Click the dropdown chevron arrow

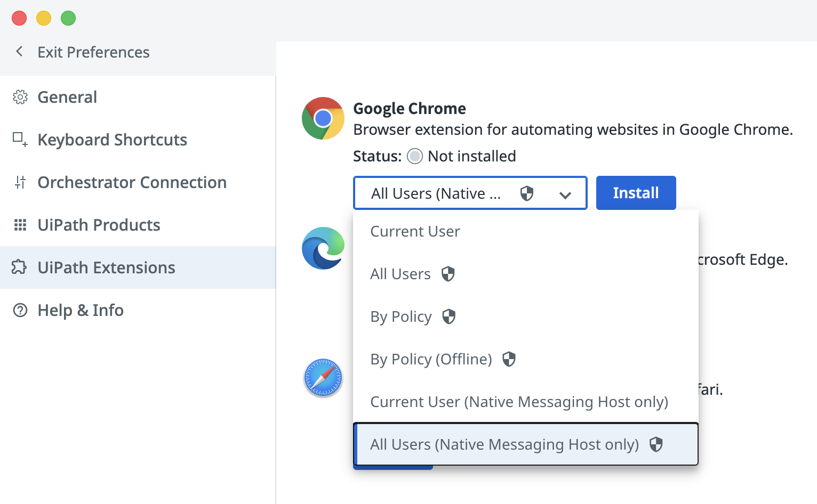point(565,195)
